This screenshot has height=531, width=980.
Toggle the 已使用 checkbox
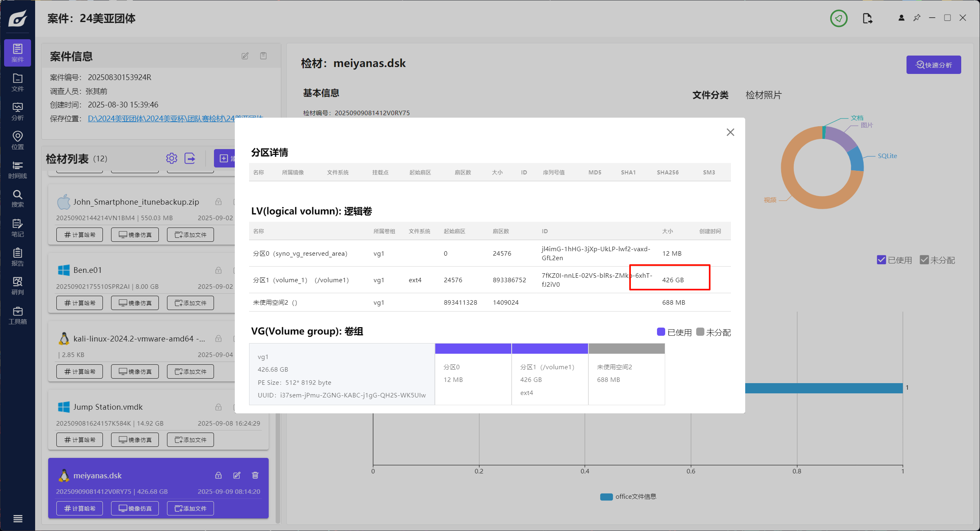tap(881, 260)
